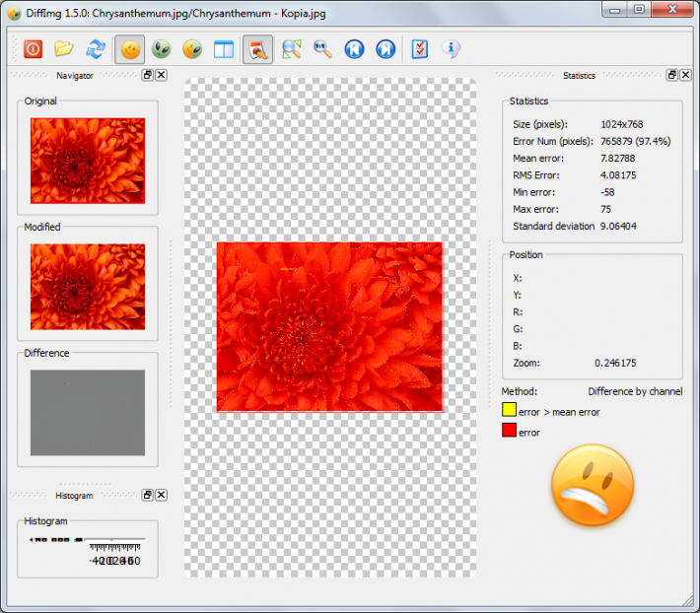Go to previous image pair icon

pyautogui.click(x=354, y=49)
